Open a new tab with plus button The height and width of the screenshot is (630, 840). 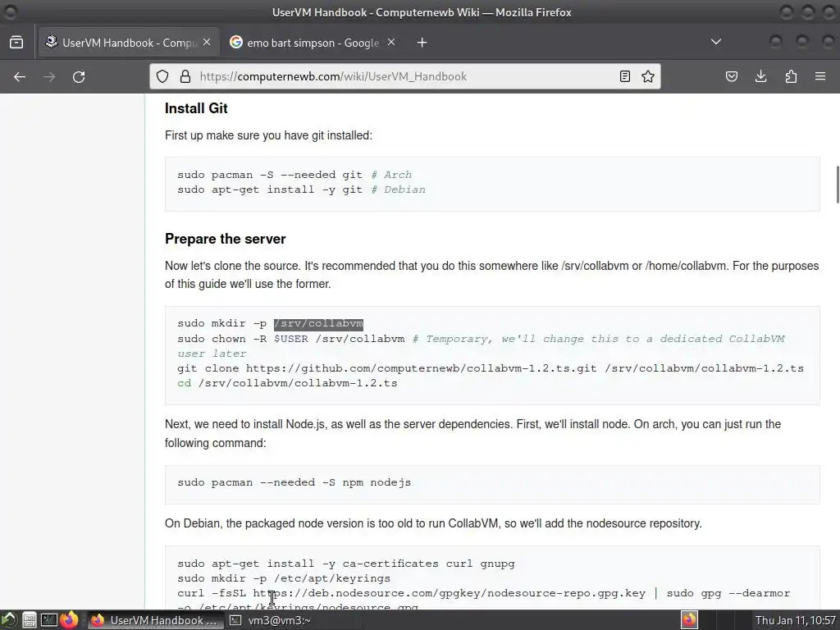coord(422,43)
